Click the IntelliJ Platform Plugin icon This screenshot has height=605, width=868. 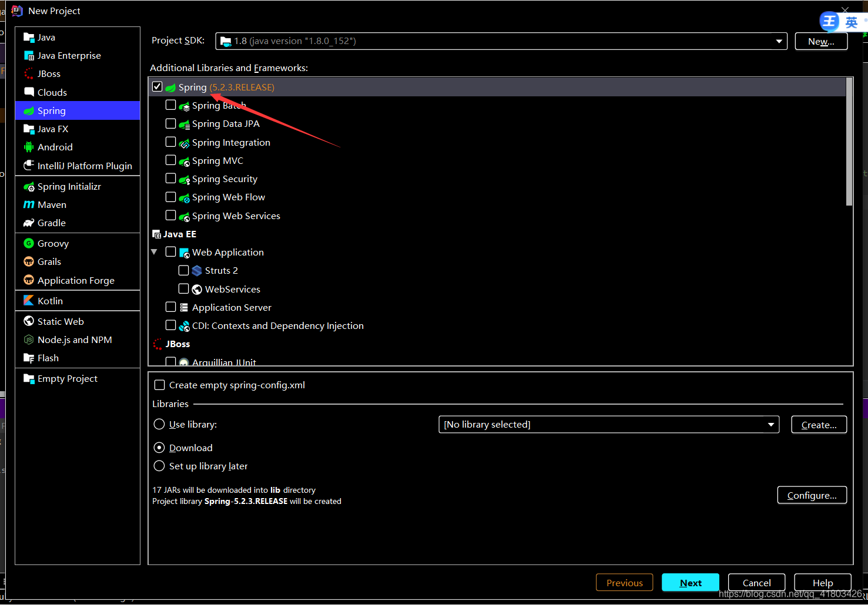click(29, 166)
